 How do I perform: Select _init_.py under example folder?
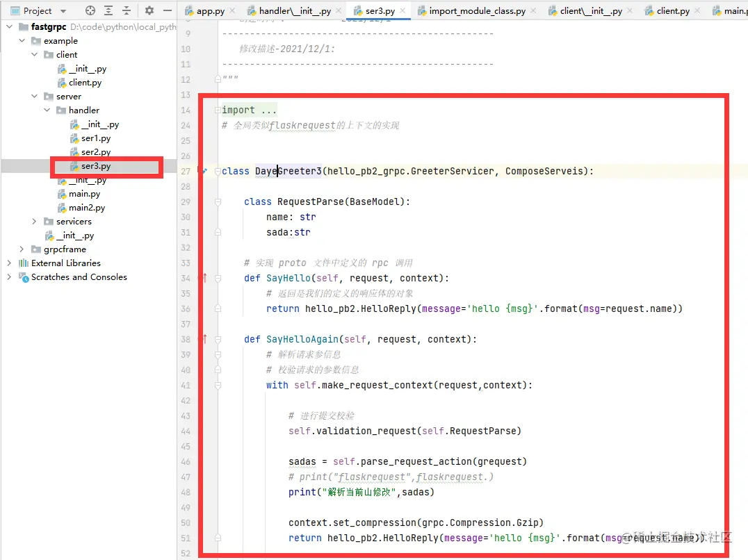(75, 236)
